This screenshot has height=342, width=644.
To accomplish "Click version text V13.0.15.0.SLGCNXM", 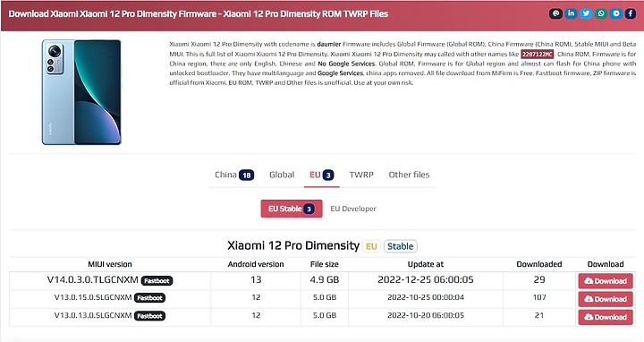I will (93, 297).
